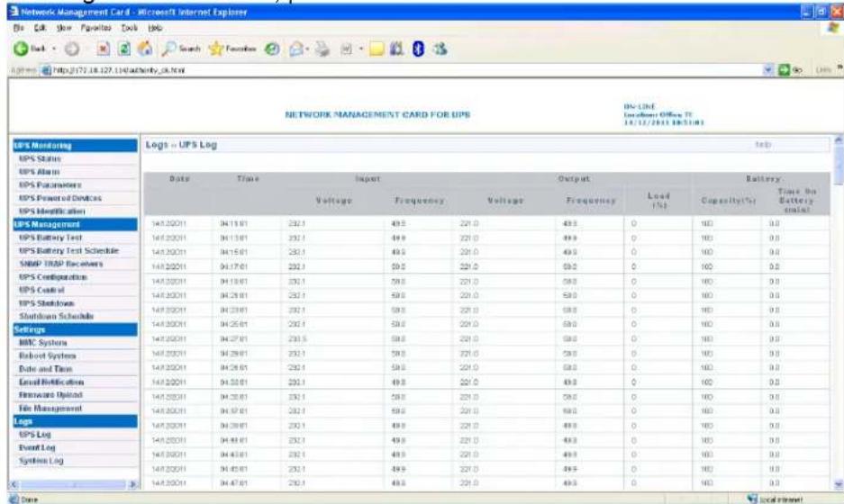Expand the address bar dropdown arrow
This screenshot has width=844, height=504.
pyautogui.click(x=768, y=70)
